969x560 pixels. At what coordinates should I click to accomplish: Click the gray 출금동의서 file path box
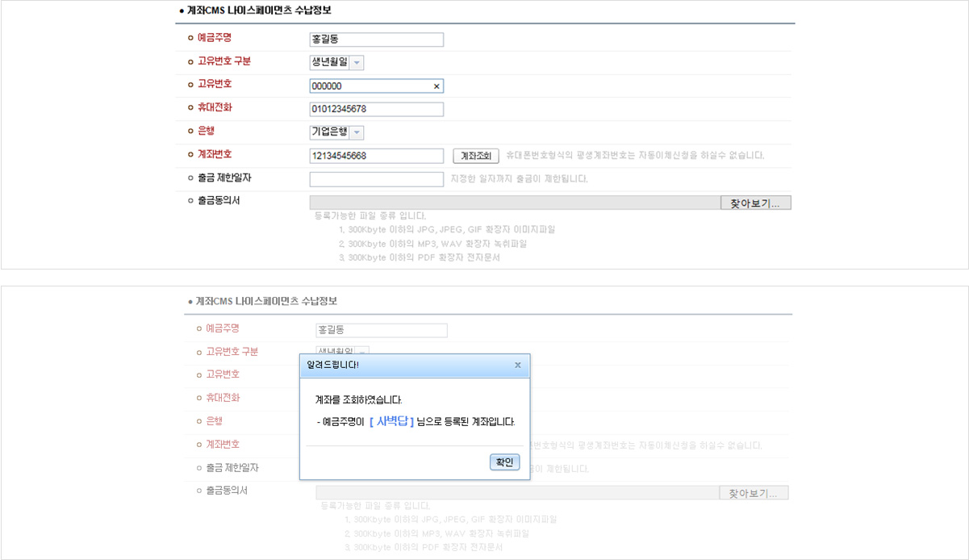[514, 203]
